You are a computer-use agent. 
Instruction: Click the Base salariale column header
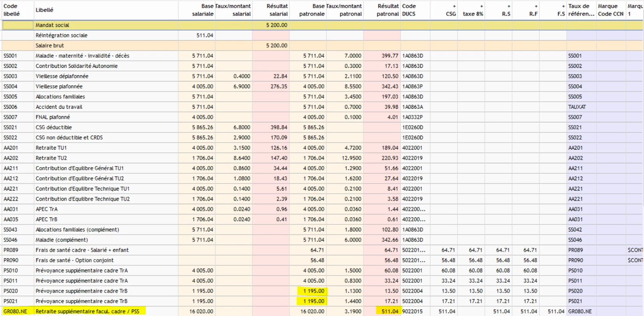click(202, 10)
